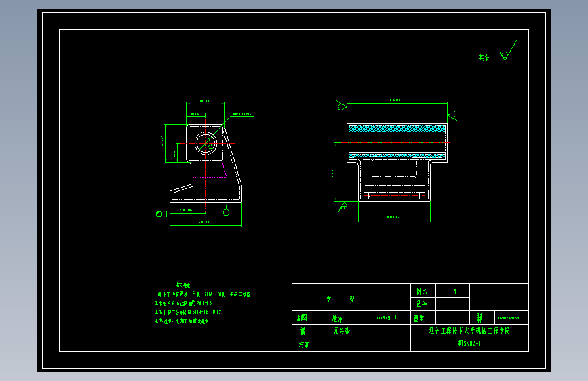This screenshot has width=588, height=381.
Task: Click the '制图' drafter label
Action: pos(302,318)
